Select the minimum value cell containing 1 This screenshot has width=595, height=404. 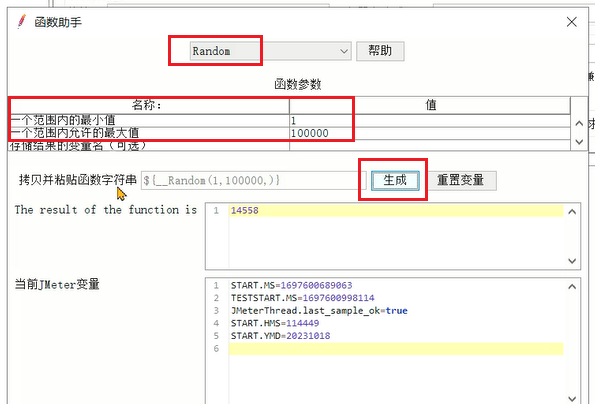tap(430, 121)
